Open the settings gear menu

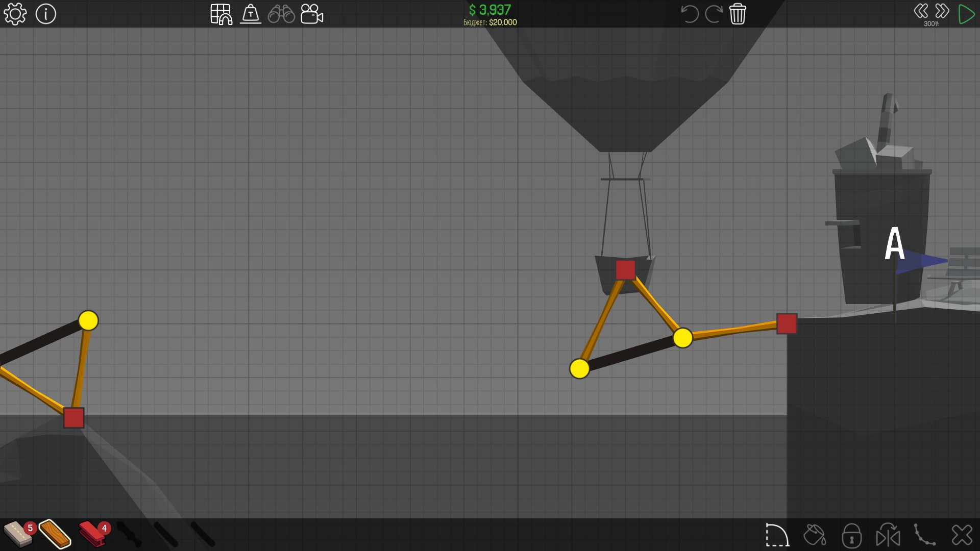point(15,14)
